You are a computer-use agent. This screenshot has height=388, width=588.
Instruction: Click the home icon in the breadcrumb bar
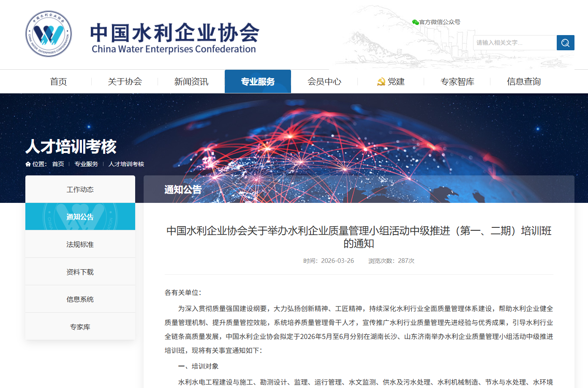coord(28,164)
